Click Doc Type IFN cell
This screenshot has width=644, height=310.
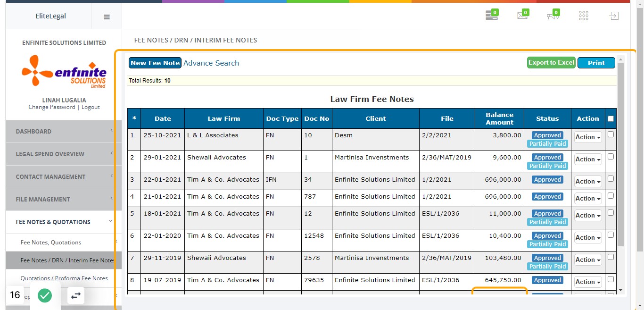click(271, 179)
